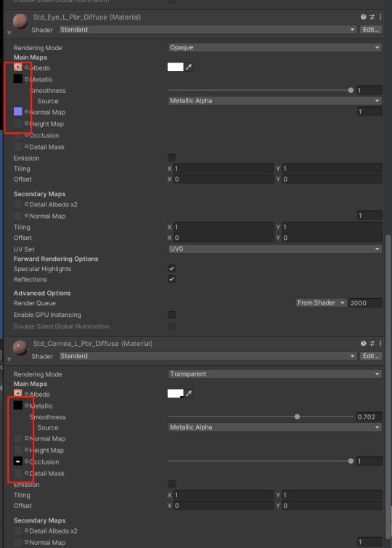
Task: Select the Eye Secondary Normal Map slot
Action: click(x=18, y=216)
